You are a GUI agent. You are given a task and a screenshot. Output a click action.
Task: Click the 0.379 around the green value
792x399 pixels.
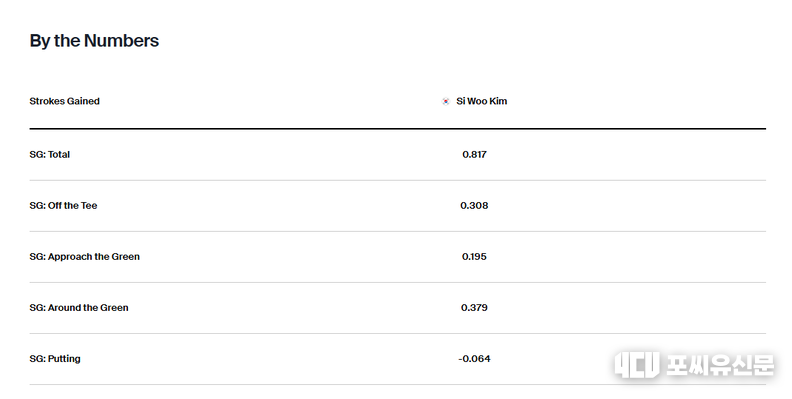coord(474,308)
